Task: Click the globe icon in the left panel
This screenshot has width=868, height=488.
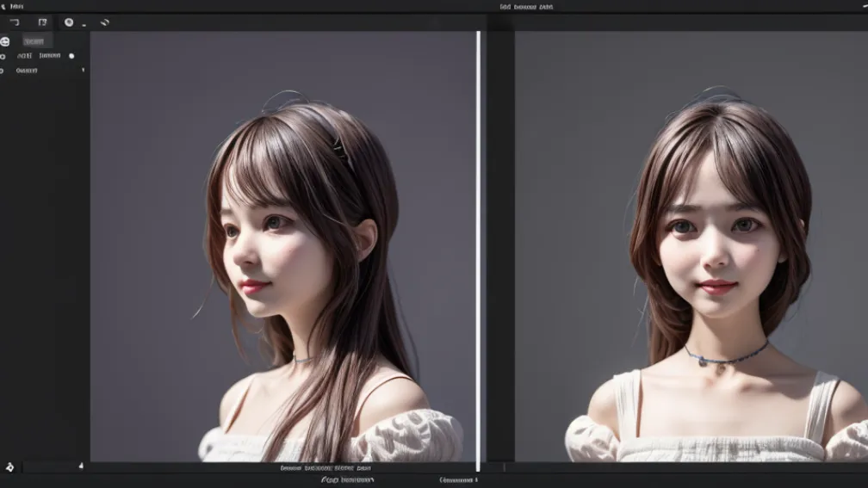Action: click(5, 41)
